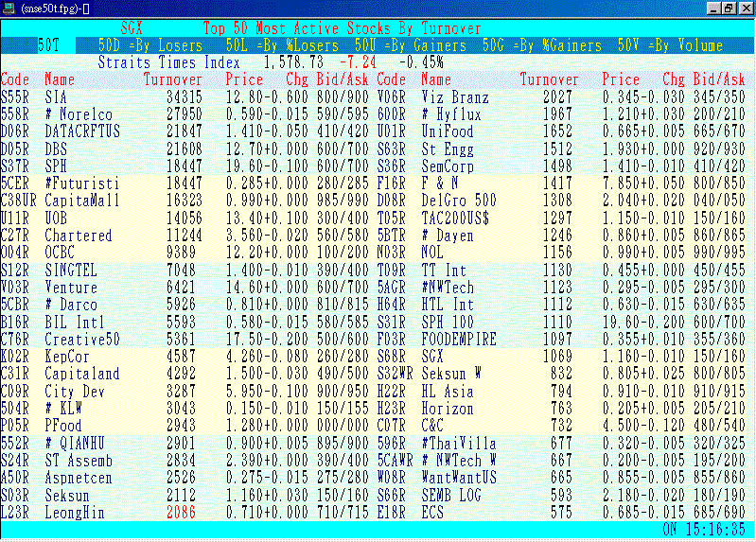
Task: Click the left Turnover column header
Action: click(172, 79)
